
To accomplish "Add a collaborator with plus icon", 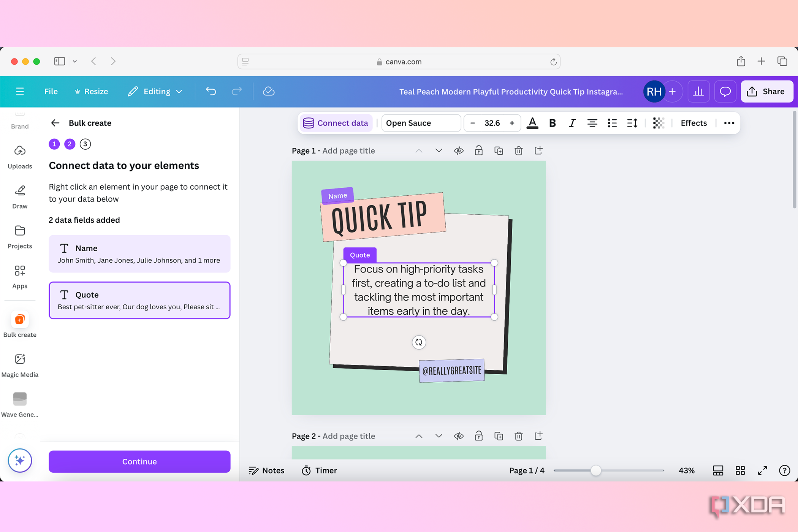I will [x=673, y=92].
